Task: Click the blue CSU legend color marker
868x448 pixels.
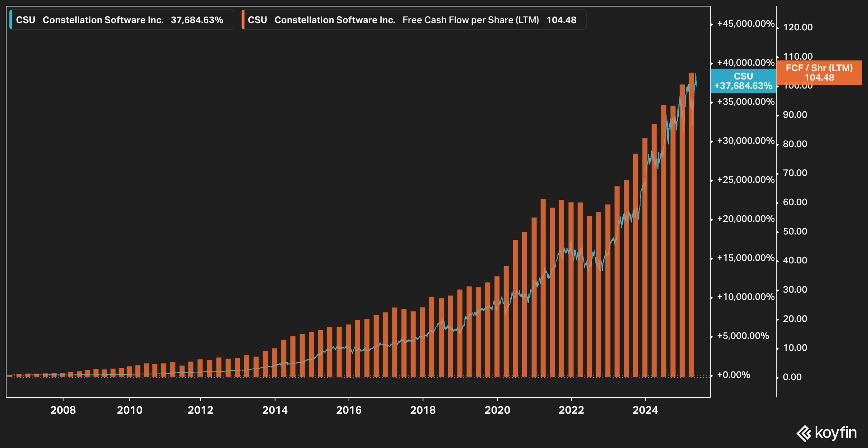Action: [11, 20]
